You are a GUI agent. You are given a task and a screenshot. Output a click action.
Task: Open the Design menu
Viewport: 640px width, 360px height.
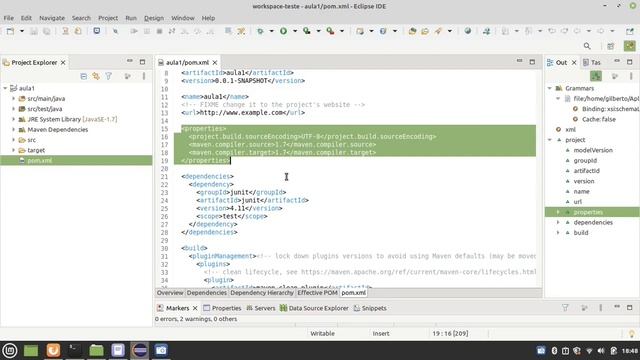tap(154, 18)
